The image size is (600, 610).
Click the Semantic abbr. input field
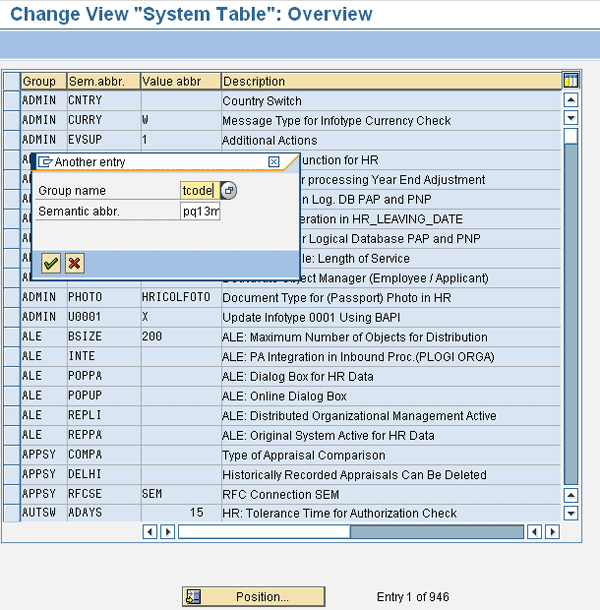[x=200, y=211]
